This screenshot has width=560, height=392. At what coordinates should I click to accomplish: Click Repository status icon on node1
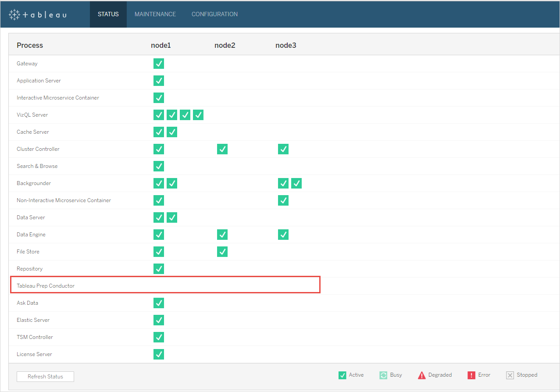159,269
